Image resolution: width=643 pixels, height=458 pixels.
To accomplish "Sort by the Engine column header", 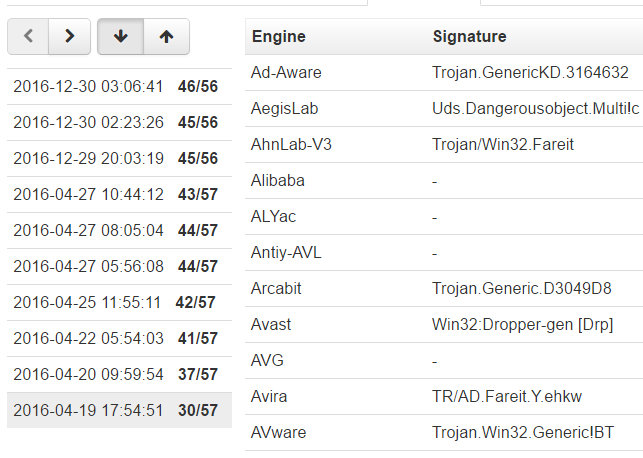I will click(x=279, y=36).
